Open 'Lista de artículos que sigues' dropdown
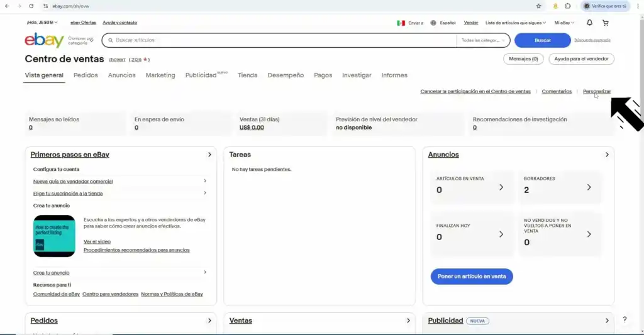The width and height of the screenshot is (644, 335). 516,23
